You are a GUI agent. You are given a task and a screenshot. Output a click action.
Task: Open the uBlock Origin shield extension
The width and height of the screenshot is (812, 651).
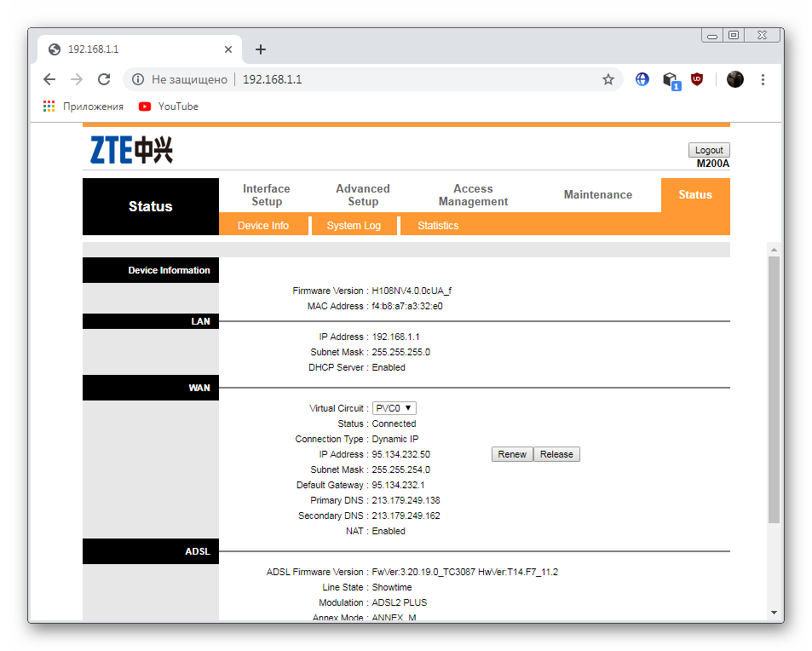coord(696,79)
